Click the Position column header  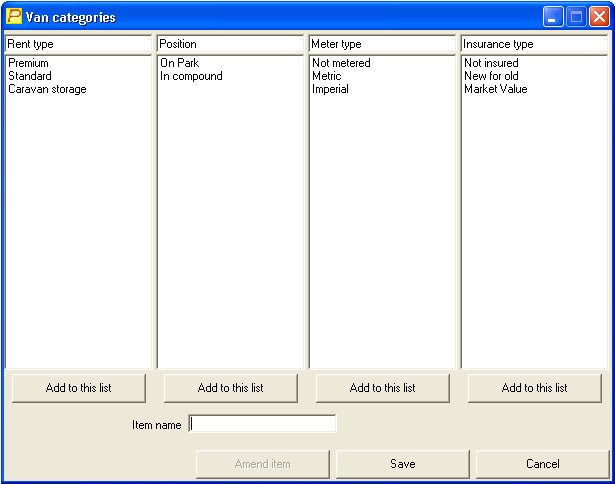pos(231,44)
